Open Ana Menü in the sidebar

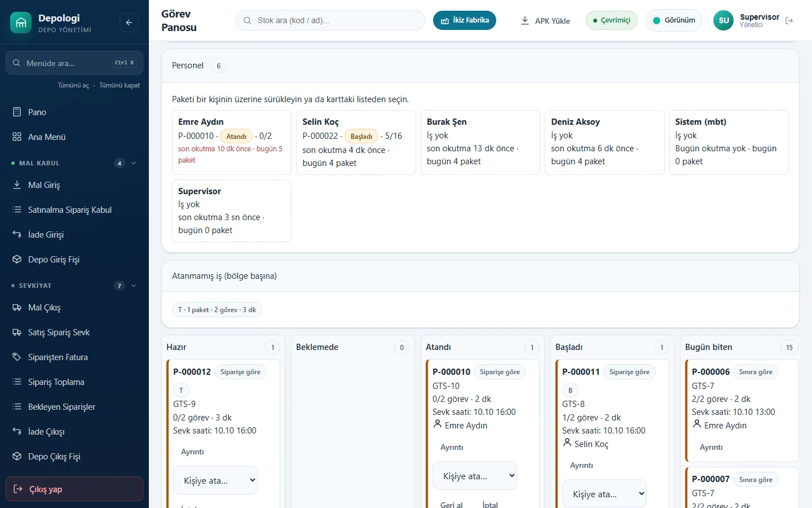click(x=74, y=137)
